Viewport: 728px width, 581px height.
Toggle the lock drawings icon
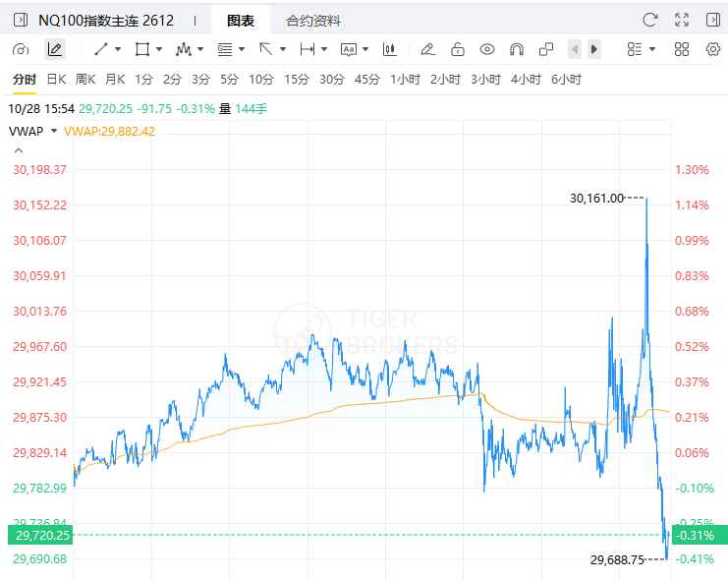pyautogui.click(x=458, y=49)
